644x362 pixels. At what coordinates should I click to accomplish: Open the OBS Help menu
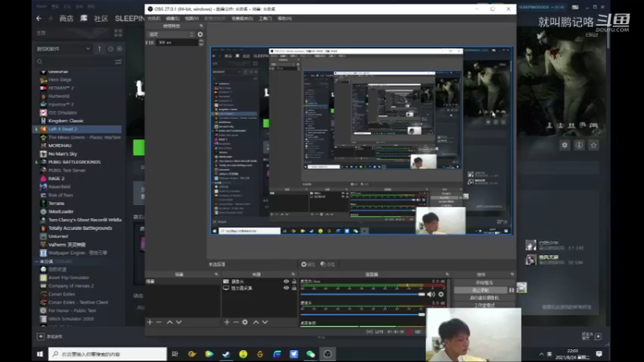pos(284,19)
